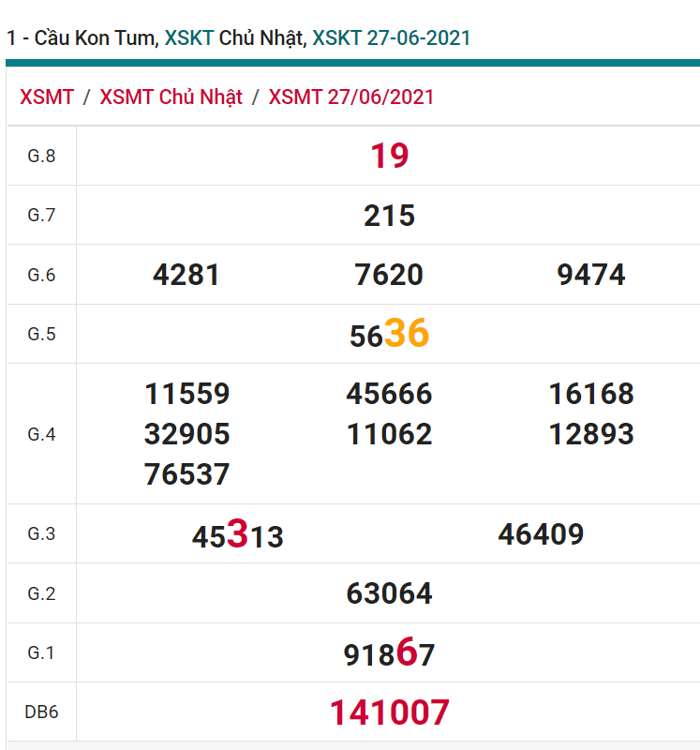The width and height of the screenshot is (700, 750).
Task: Select the XSMT 27/06/2021 breadcrumb
Action: point(351,97)
